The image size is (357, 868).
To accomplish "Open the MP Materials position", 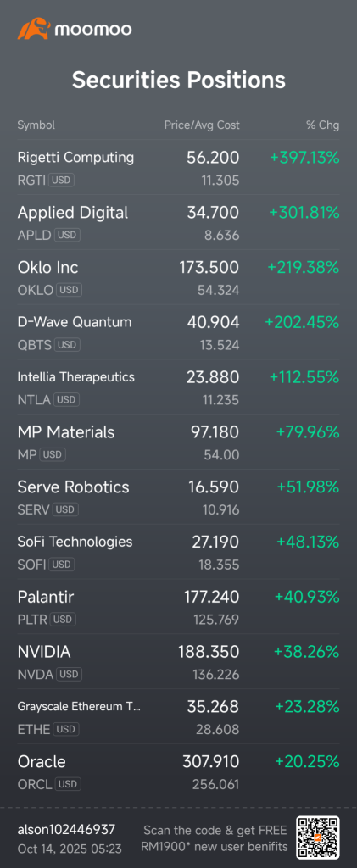I will (x=178, y=442).
